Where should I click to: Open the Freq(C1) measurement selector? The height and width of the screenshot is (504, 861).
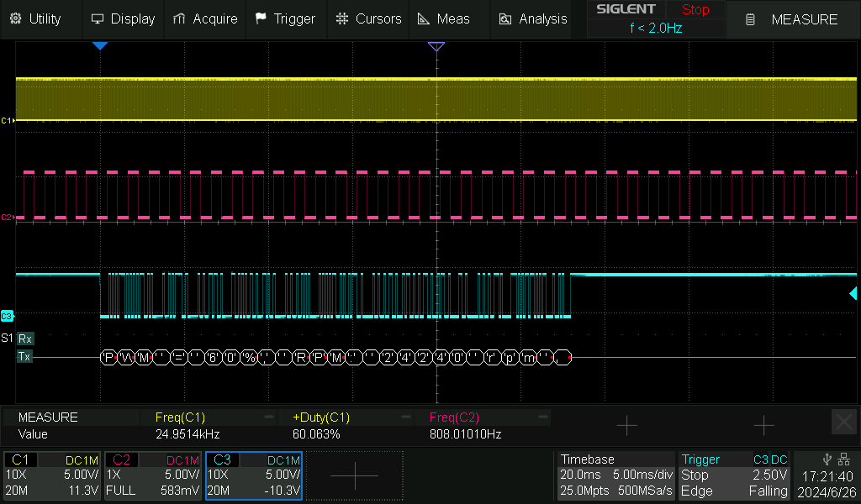[181, 417]
